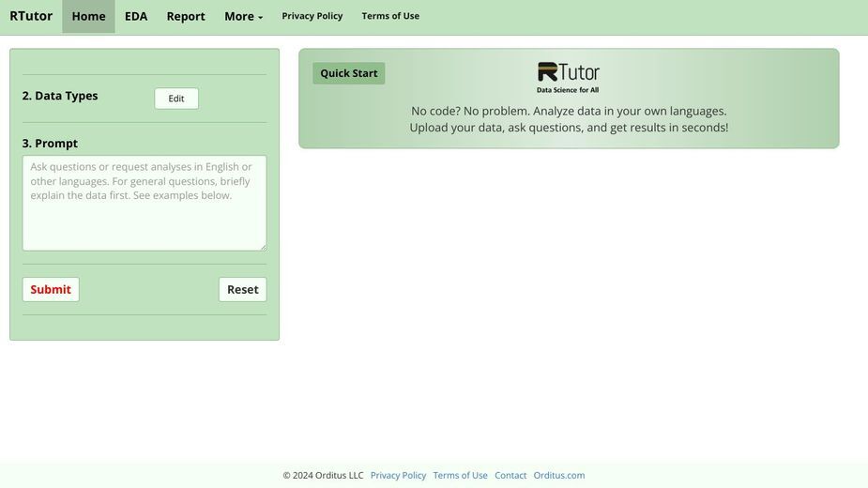Click the RTutor brand link in the navbar
The image size is (868, 488).
[x=31, y=16]
